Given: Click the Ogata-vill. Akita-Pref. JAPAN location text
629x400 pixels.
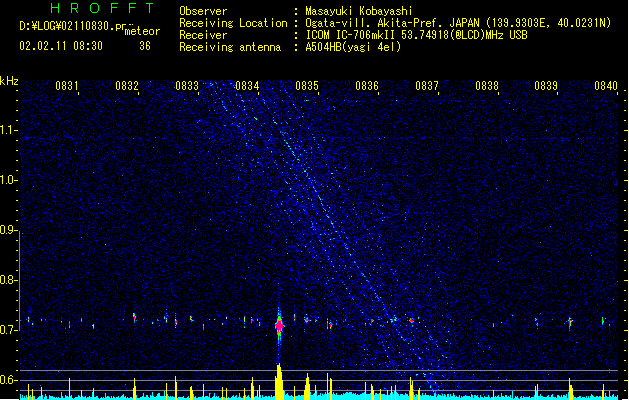Looking at the screenshot, I should click(x=392, y=23).
